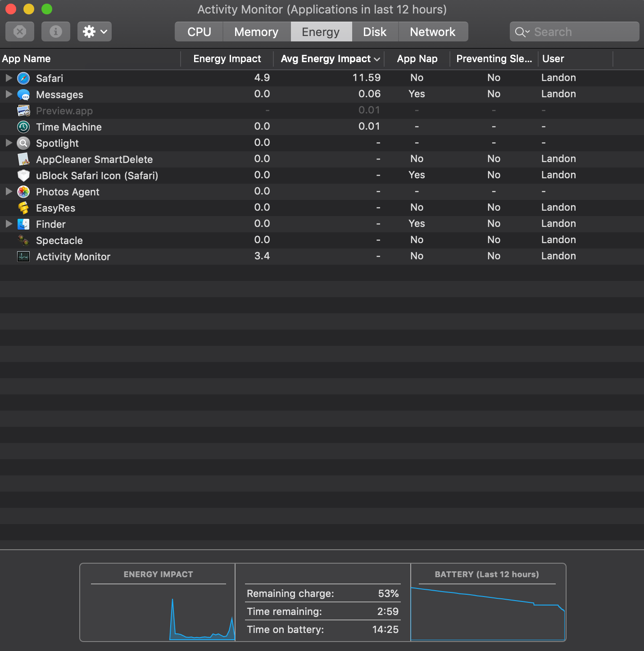Click the AppCleaner SmartDelete icon
The height and width of the screenshot is (651, 644).
23,159
